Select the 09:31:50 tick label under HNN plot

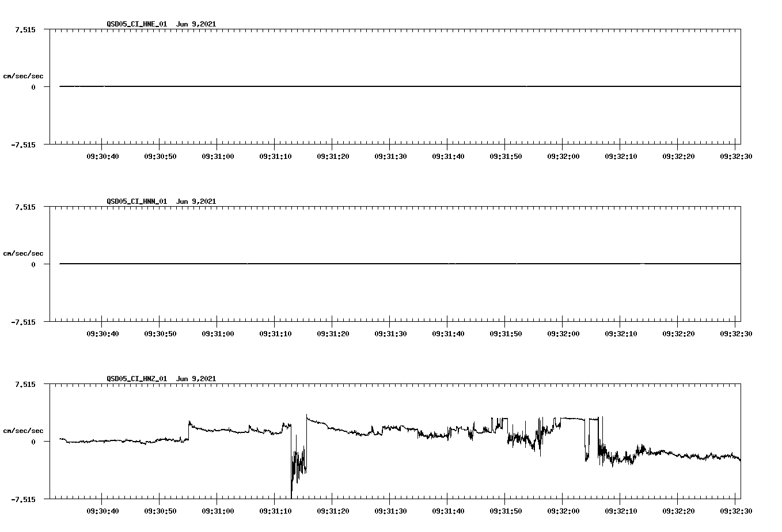point(506,333)
